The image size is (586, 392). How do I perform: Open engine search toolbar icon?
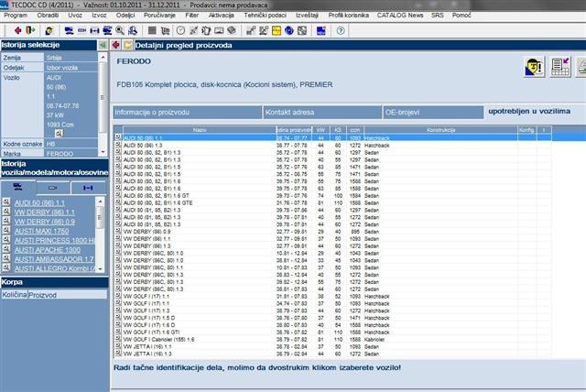(x=81, y=30)
